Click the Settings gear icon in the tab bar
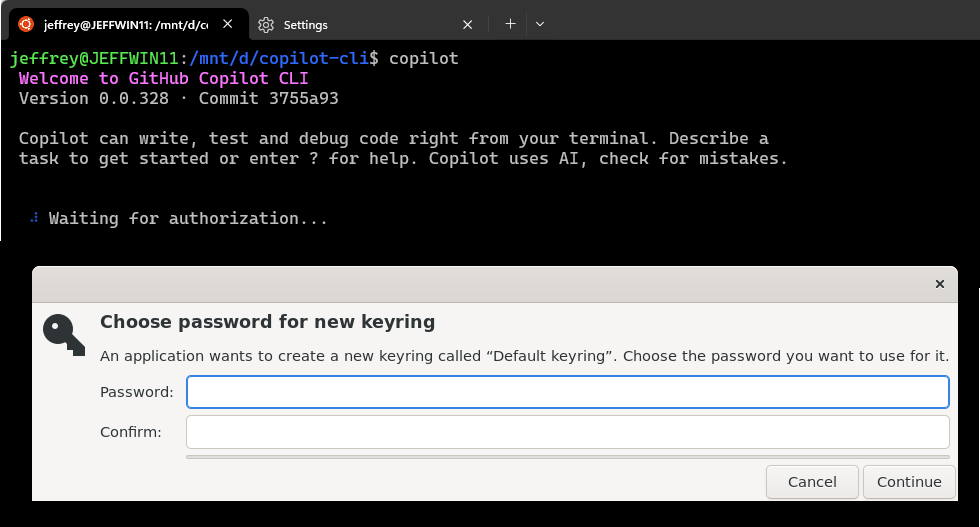 pyautogui.click(x=266, y=24)
